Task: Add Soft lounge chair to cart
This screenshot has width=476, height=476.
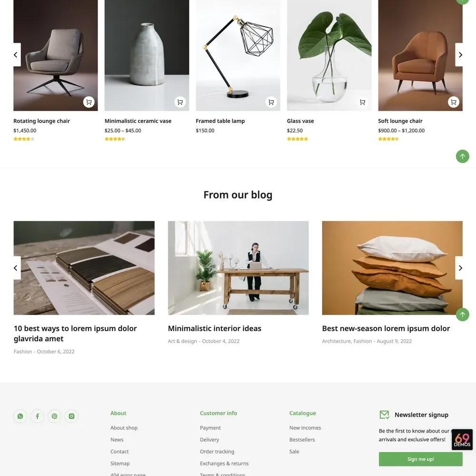Action: 454,102
